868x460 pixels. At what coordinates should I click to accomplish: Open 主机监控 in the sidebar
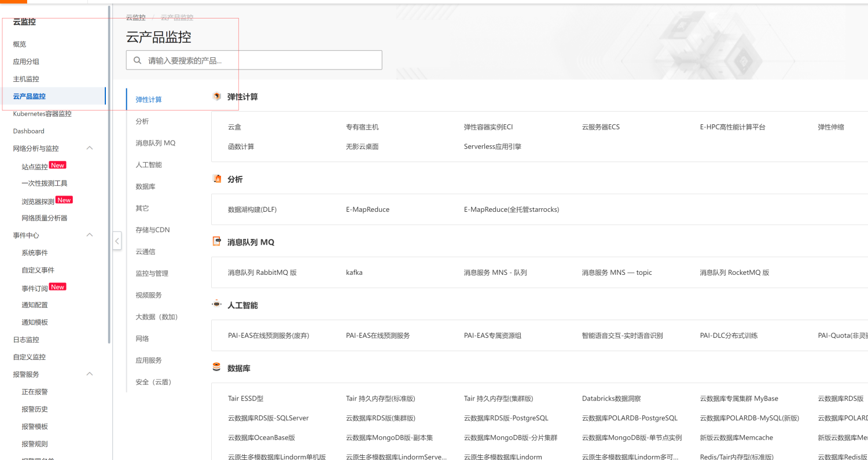coord(26,79)
